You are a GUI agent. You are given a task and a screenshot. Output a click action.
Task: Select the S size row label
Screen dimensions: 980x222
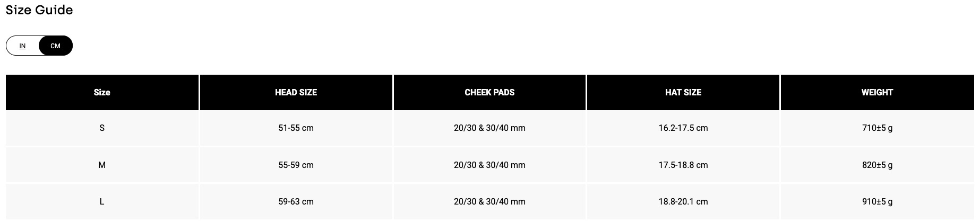102,128
